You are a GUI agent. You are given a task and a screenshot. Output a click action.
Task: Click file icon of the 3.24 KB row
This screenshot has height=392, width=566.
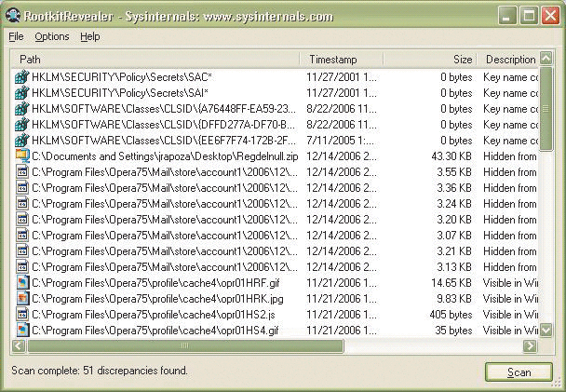point(22,204)
